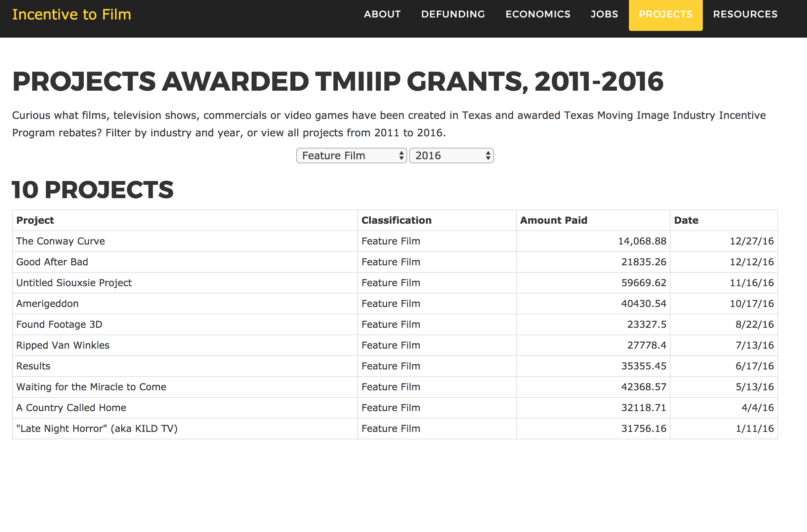Screen dimensions: 807x532
Task: Click date 8/22/16 in the table
Action: [x=755, y=325]
